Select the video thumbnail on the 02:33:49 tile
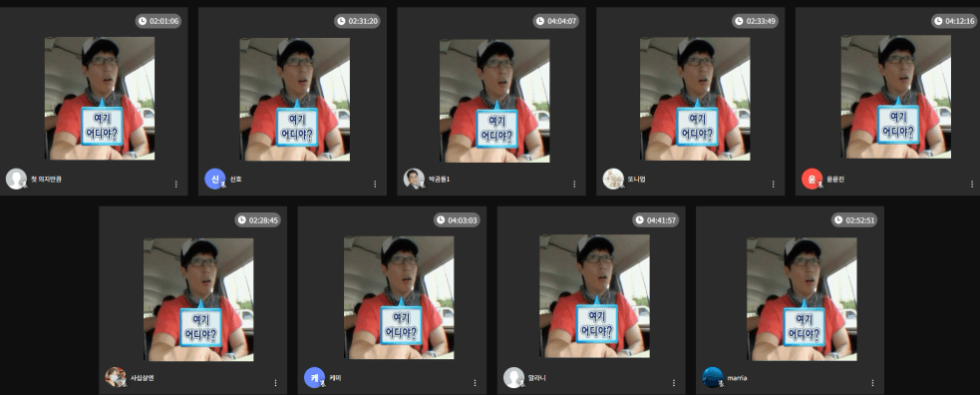980x395 pixels. coord(695,99)
